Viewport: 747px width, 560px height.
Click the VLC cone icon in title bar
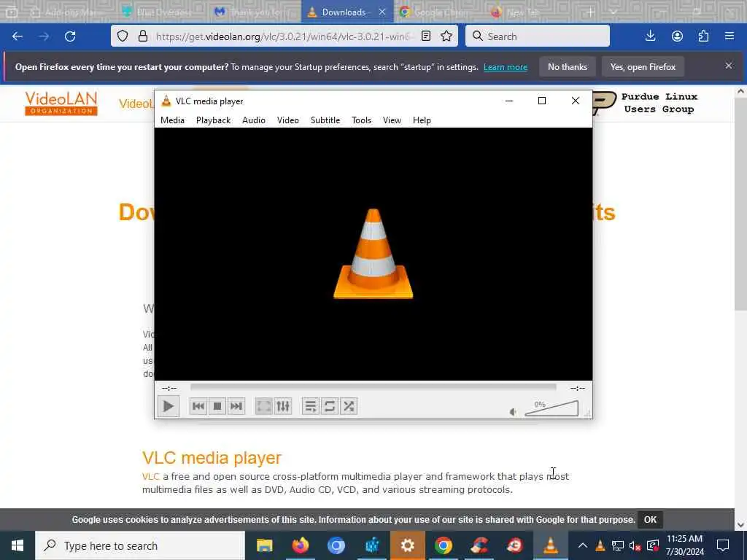(x=166, y=101)
